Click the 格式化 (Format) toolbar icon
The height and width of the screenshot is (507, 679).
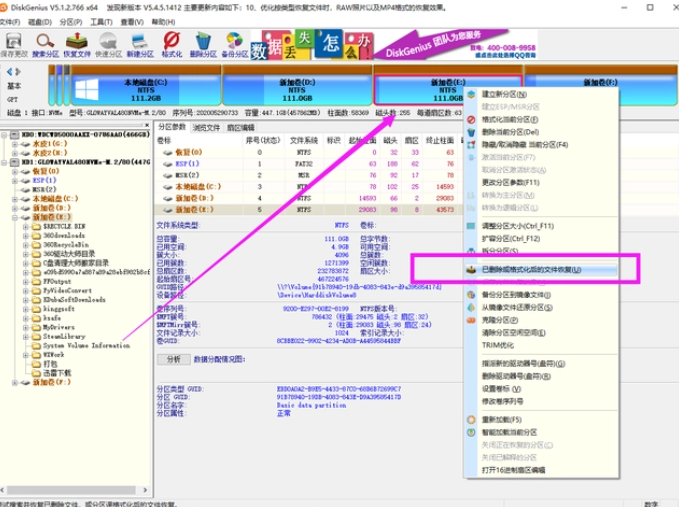pos(172,45)
